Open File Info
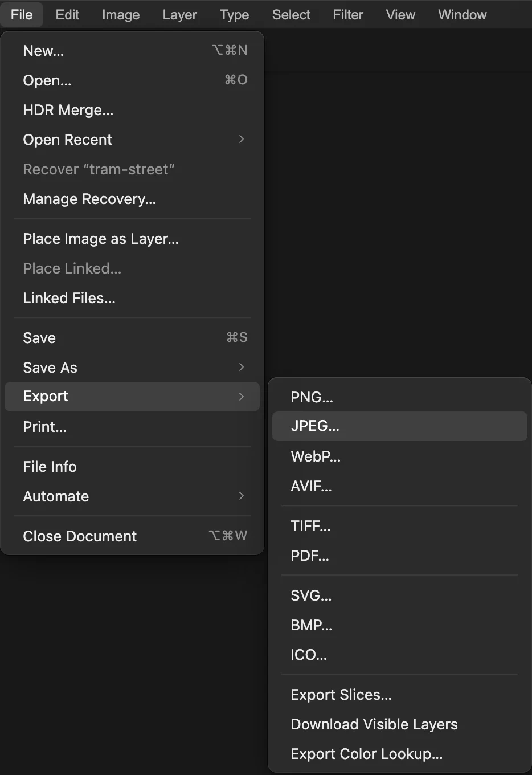The image size is (532, 775). pos(132,467)
